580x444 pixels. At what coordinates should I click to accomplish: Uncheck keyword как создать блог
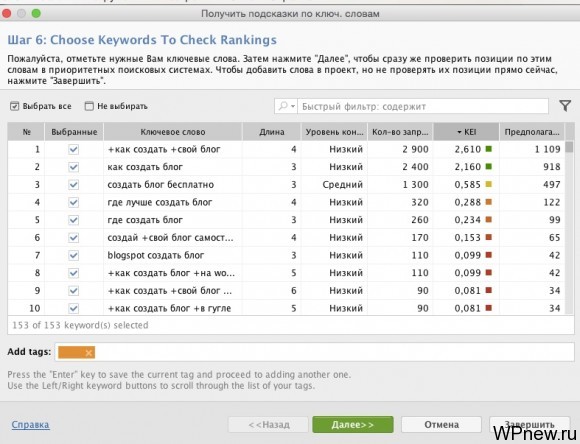click(x=74, y=167)
